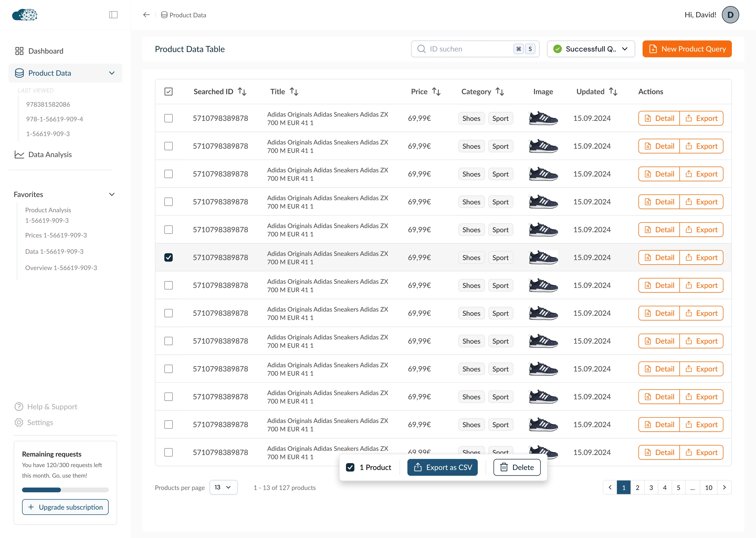The image size is (756, 538).
Task: Click the New Product Query button
Action: coord(687,49)
